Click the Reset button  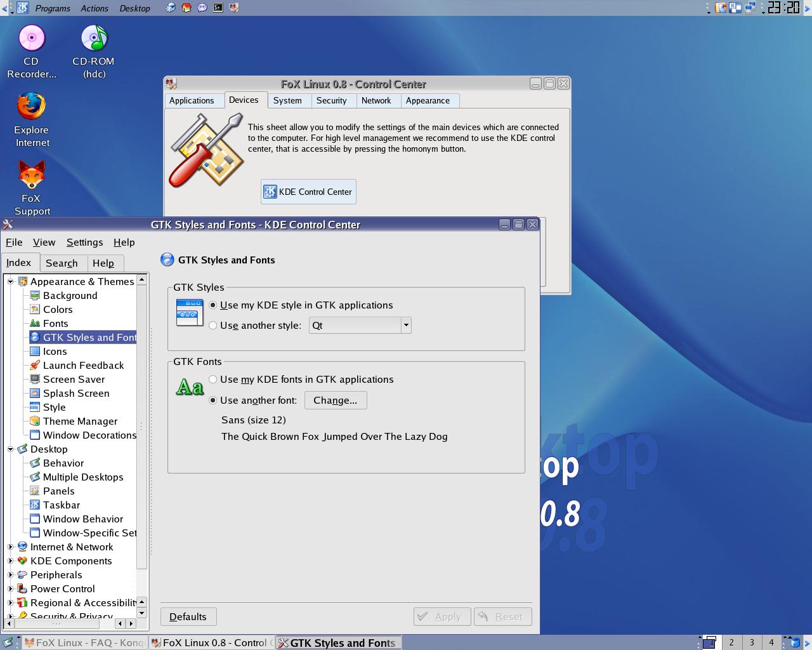click(x=502, y=617)
